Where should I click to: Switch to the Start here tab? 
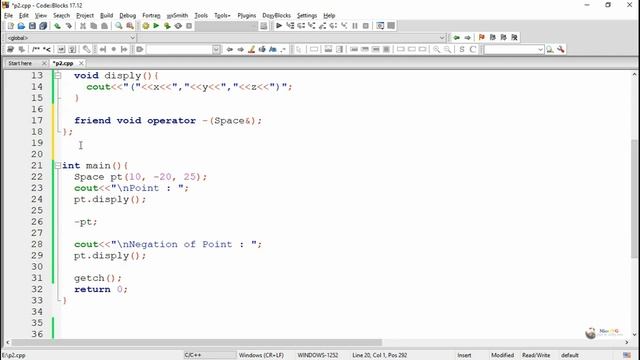coord(20,63)
